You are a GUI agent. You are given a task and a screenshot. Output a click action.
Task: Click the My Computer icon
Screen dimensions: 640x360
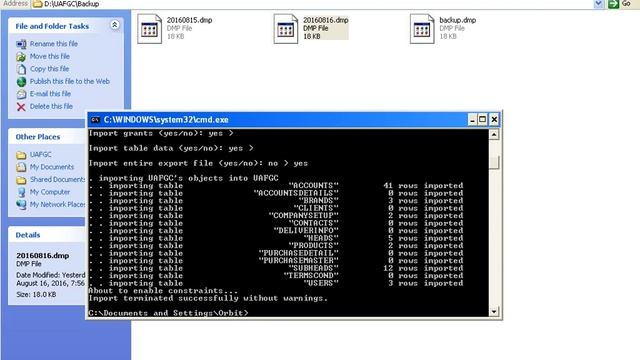(21, 192)
